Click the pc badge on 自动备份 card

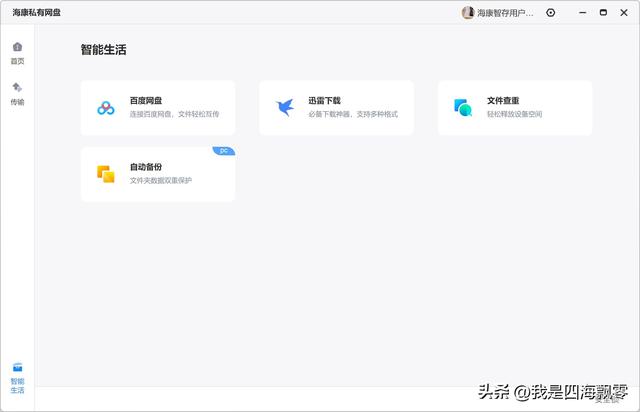point(224,151)
